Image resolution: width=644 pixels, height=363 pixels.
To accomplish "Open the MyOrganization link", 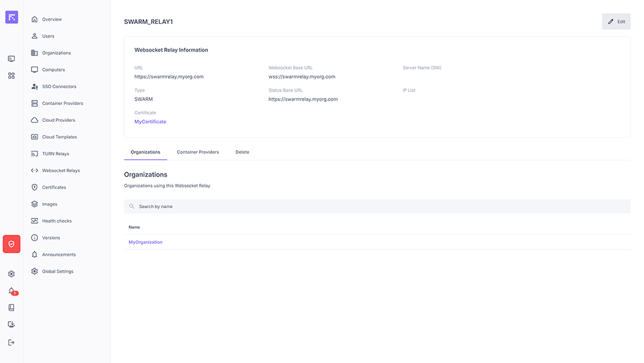I will [146, 242].
